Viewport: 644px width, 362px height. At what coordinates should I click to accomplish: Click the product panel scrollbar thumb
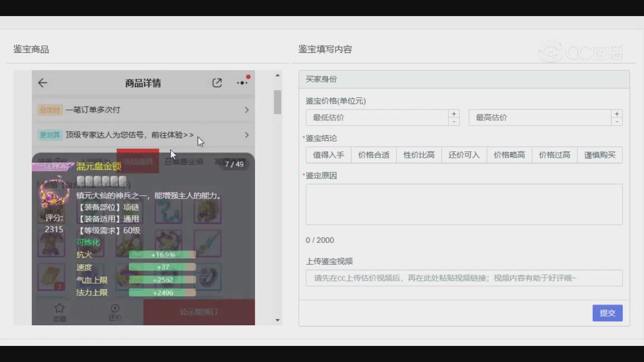point(278,102)
